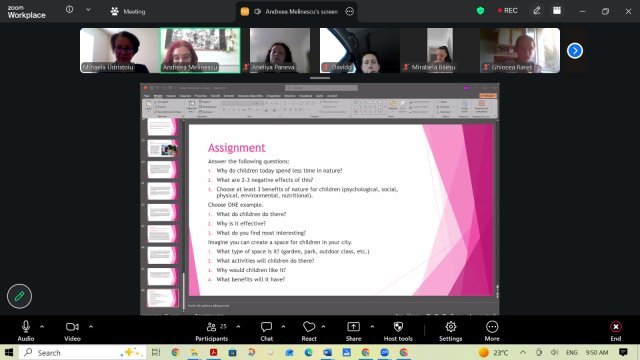640x360 pixels.
Task: Click text 'Why is it effective?'
Action: tap(241, 224)
